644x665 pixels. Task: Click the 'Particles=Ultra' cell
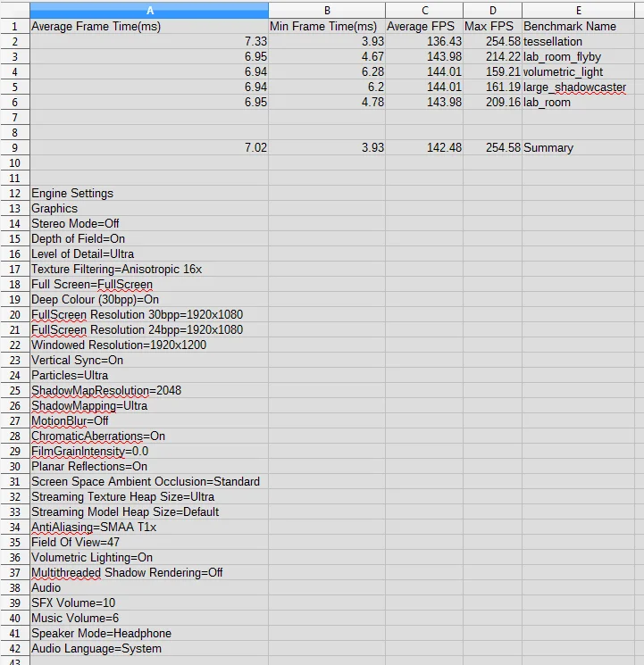coord(149,375)
